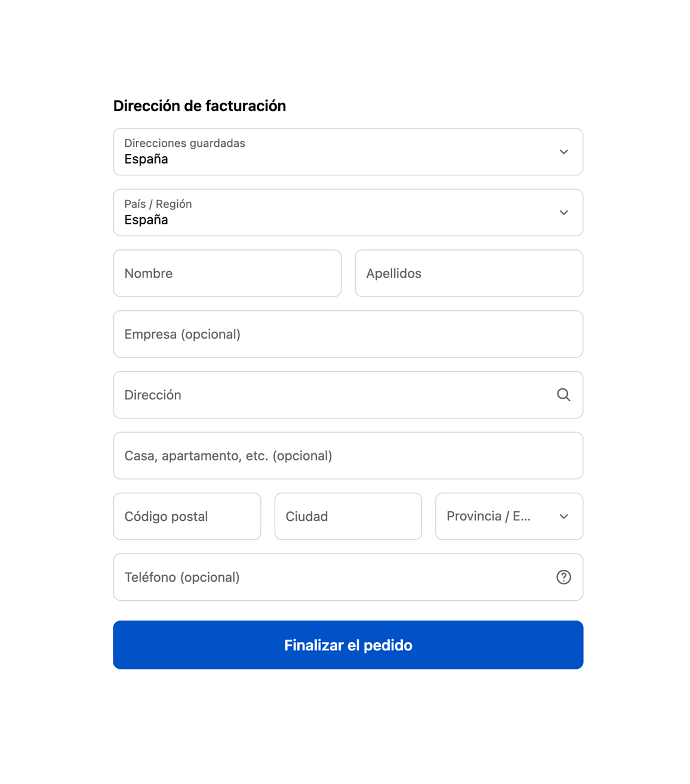Focus the Casa, apartamento, etc. field
The width and height of the screenshot is (690, 784).
347,456
